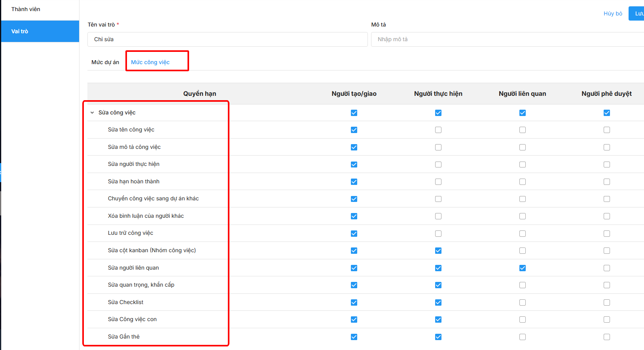
Task: Uncheck Sửa tên công việc for Người tạo/giao
Action: click(354, 130)
